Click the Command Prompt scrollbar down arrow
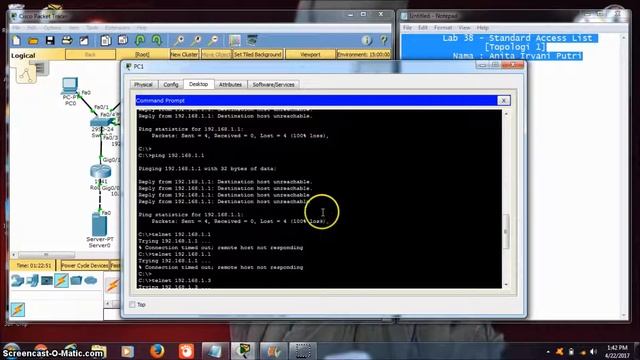This screenshot has width=640, height=360. click(x=506, y=284)
